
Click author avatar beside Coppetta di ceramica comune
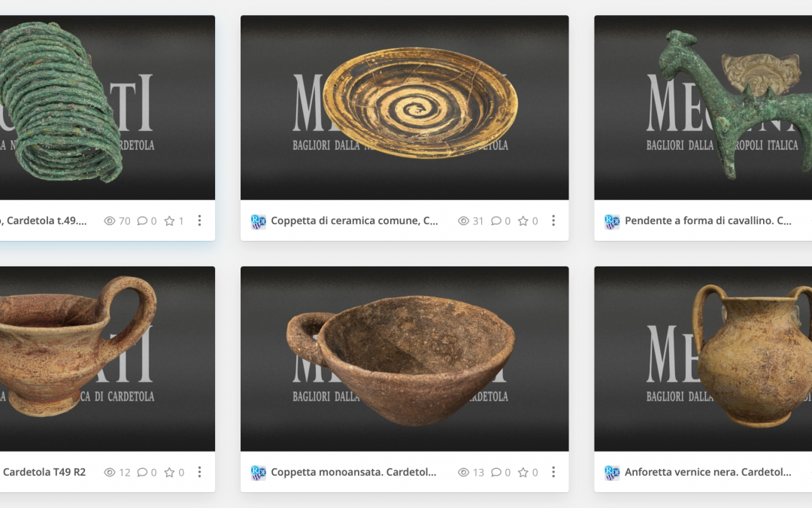click(258, 221)
